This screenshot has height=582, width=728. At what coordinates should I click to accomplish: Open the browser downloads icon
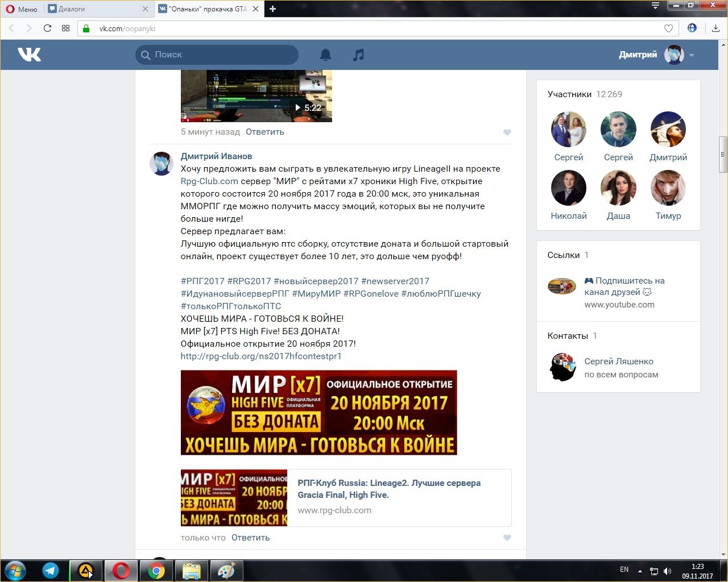click(715, 28)
